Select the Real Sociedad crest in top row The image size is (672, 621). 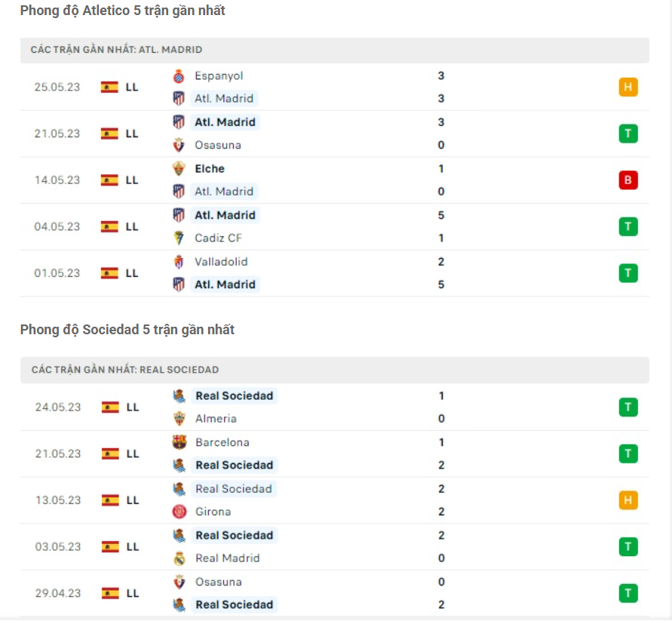(179, 395)
